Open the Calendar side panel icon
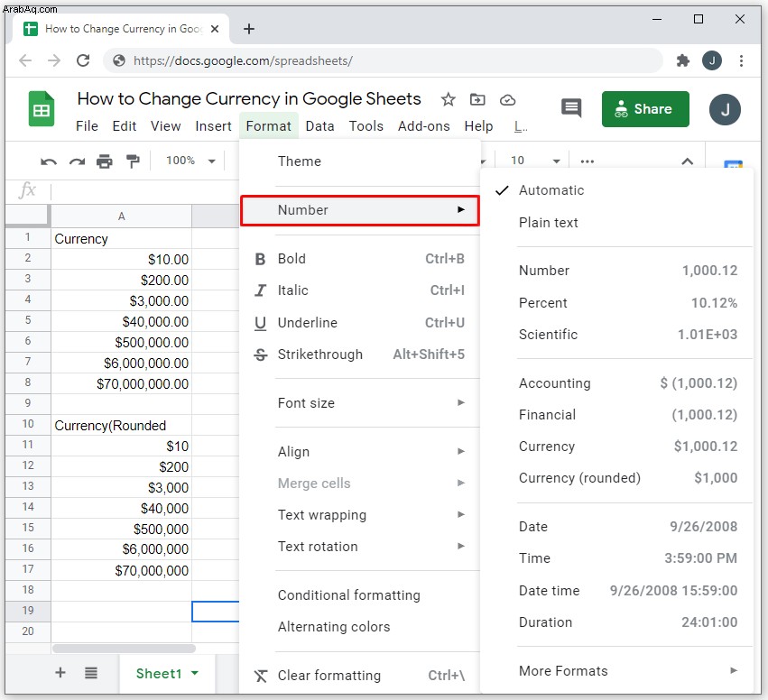 [733, 164]
